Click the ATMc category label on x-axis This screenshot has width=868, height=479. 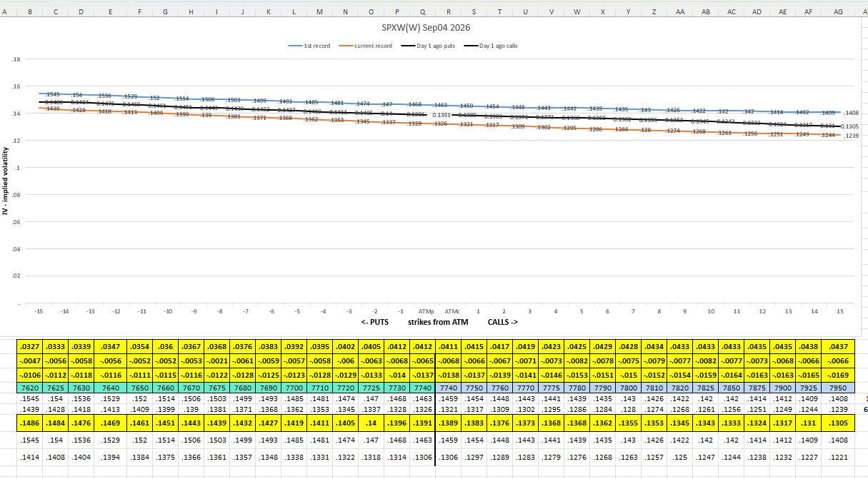(452, 311)
